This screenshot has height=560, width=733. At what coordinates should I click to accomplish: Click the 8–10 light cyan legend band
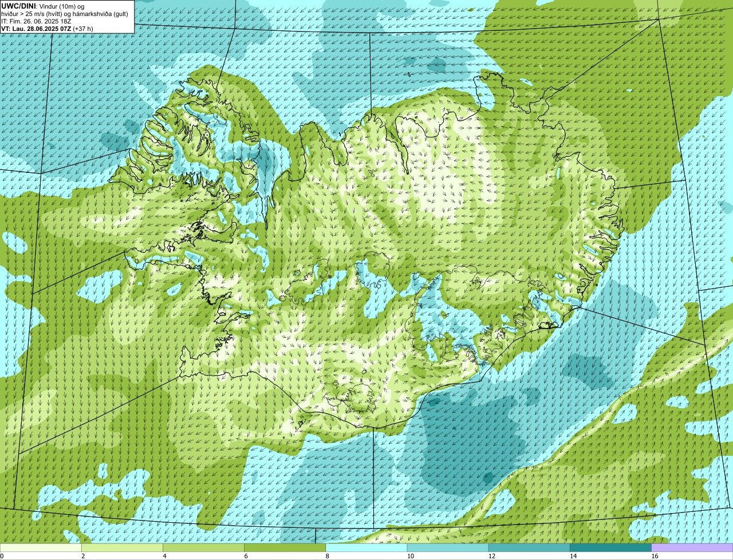[366, 548]
